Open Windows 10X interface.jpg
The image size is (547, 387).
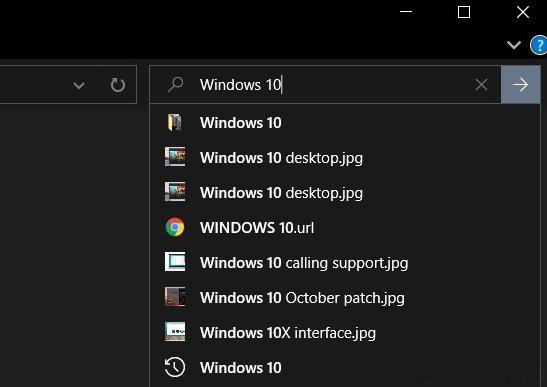pyautogui.click(x=345, y=332)
